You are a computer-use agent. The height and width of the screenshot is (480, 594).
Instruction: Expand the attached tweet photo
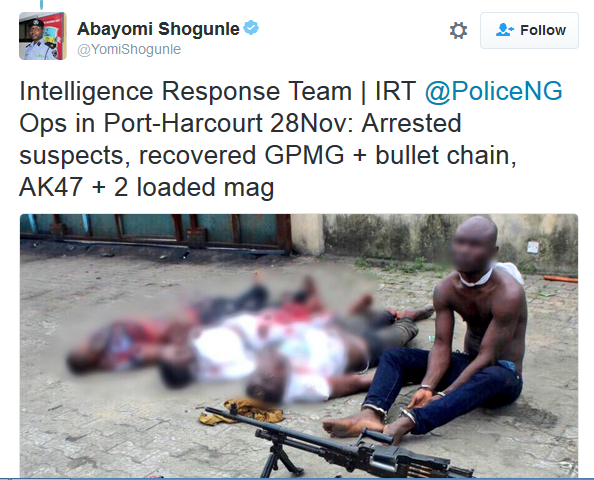pyautogui.click(x=299, y=346)
